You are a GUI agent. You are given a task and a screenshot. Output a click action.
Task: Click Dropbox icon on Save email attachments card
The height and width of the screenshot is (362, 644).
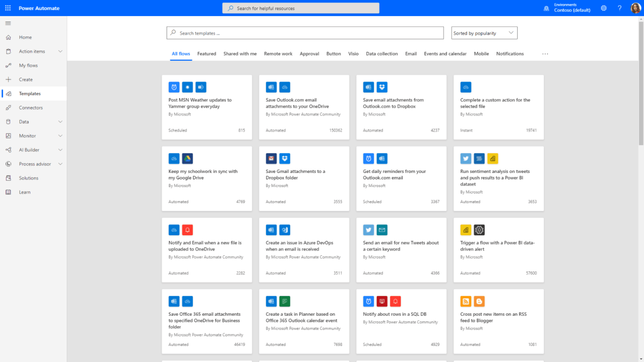[x=382, y=87]
